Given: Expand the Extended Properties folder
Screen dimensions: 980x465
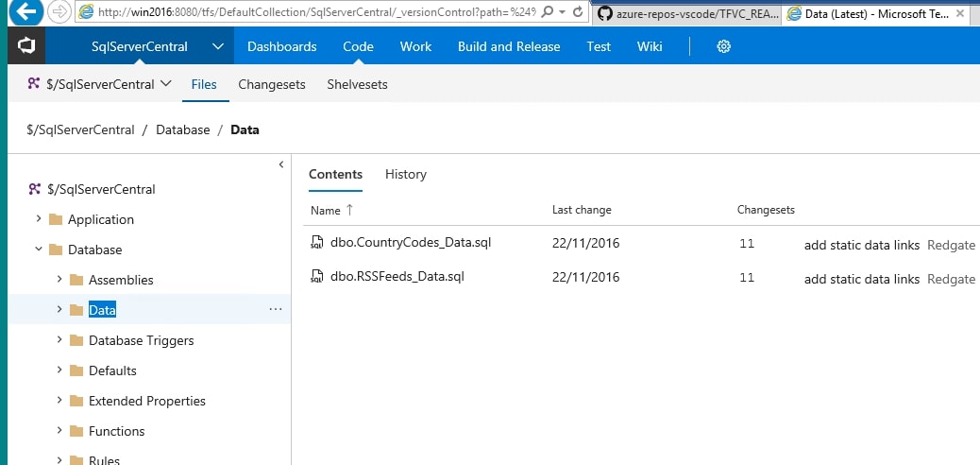Looking at the screenshot, I should [59, 399].
